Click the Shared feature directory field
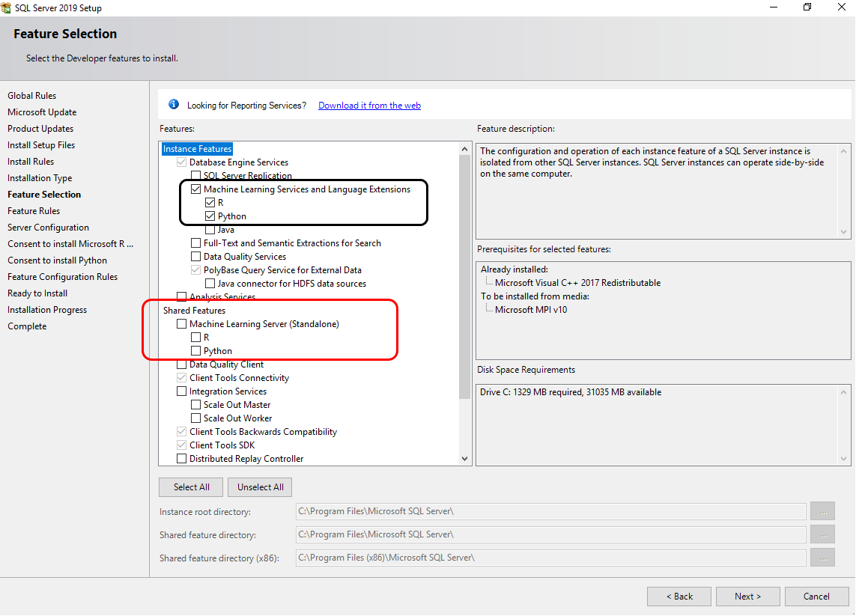The height and width of the screenshot is (616, 856). click(551, 534)
